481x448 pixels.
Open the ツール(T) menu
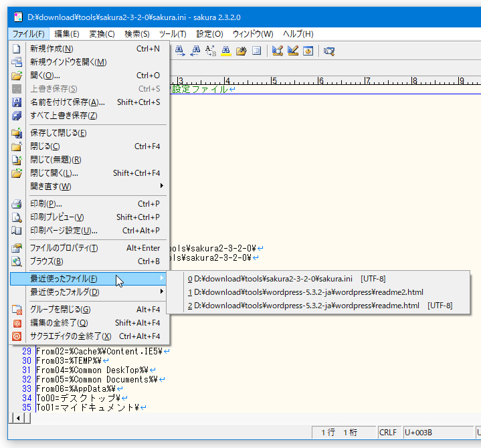[173, 33]
